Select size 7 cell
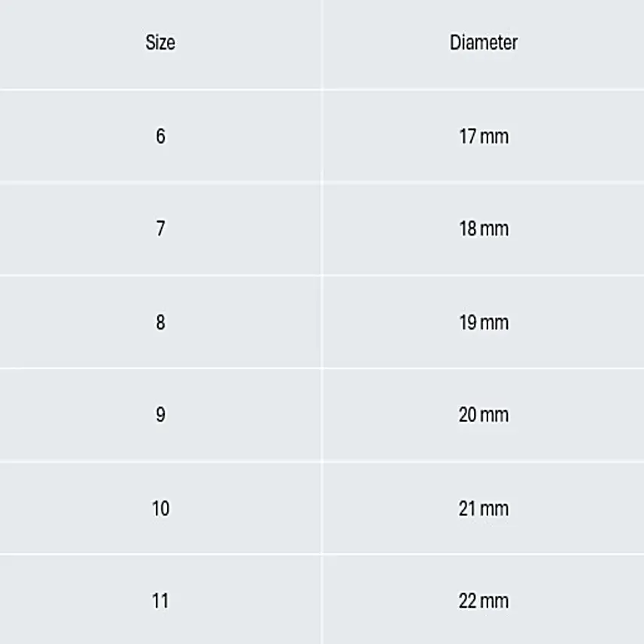644x644 pixels. point(160,229)
